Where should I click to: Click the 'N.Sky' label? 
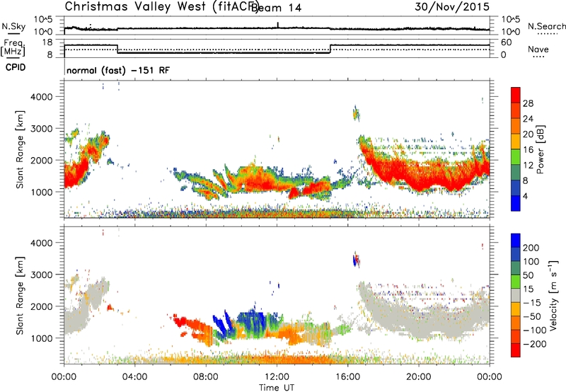tap(13, 26)
